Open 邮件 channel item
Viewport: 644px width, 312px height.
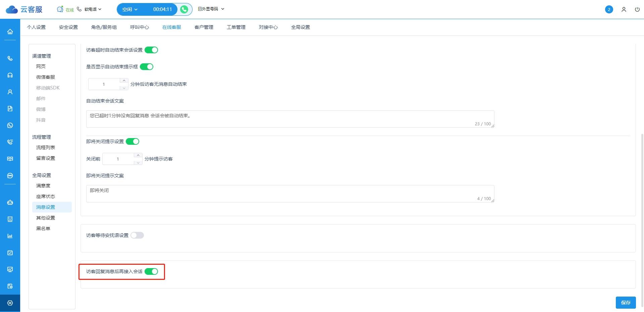41,99
